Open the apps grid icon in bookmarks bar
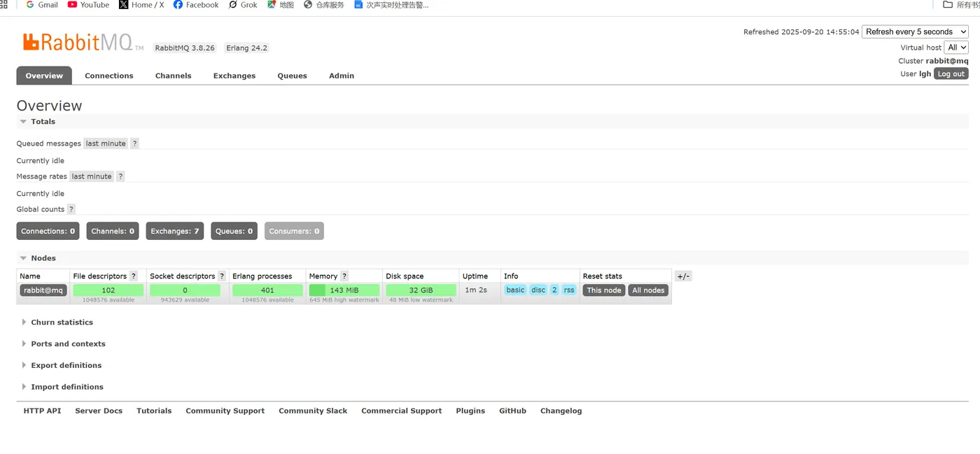The height and width of the screenshot is (454, 980). point(3,5)
